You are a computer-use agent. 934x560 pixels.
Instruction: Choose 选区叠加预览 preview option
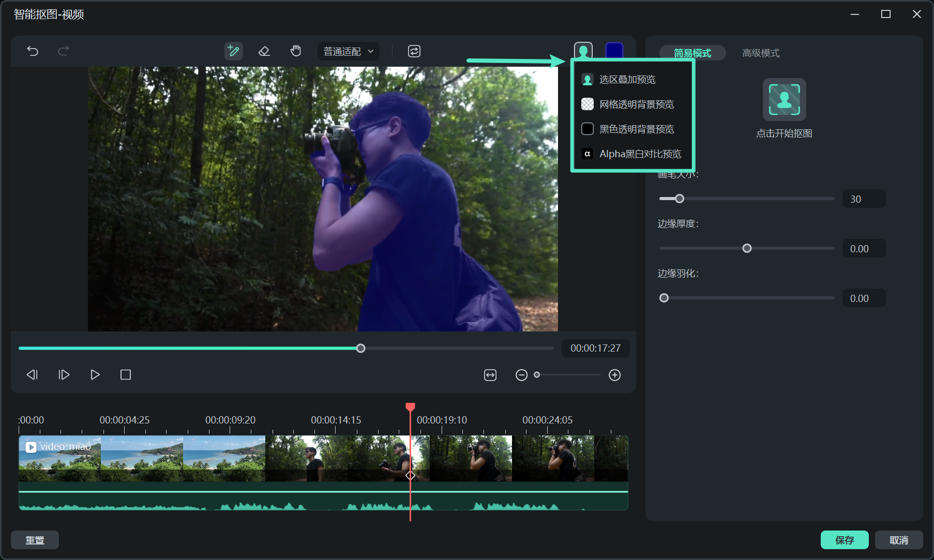(632, 80)
